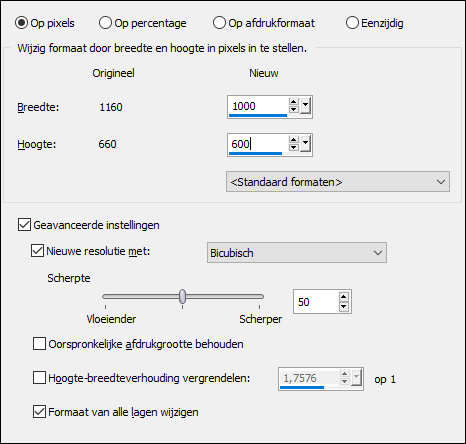
Task: Increase Hoogte value with up arrow
Action: click(x=293, y=140)
